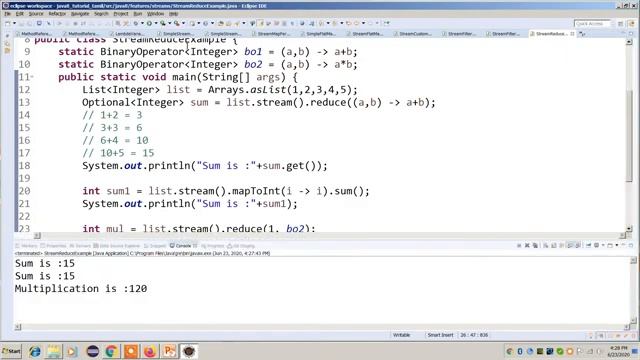Image resolution: width=640 pixels, height=360 pixels.
Task: Click 'Multiplication is :120' console line
Action: [81, 289]
